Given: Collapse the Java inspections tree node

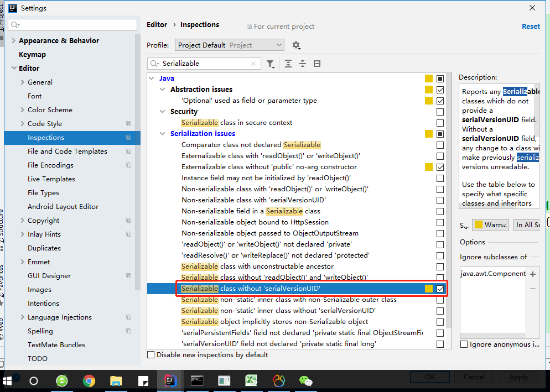Looking at the screenshot, I should pyautogui.click(x=151, y=78).
